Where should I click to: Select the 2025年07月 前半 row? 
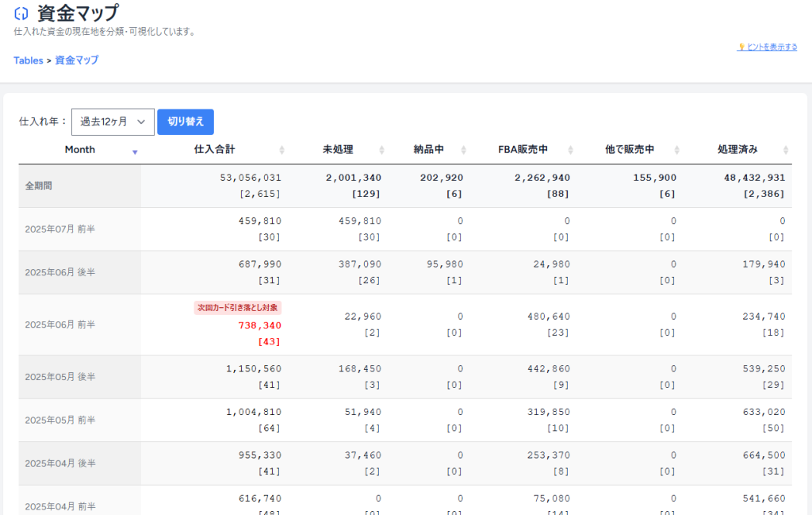(60, 229)
